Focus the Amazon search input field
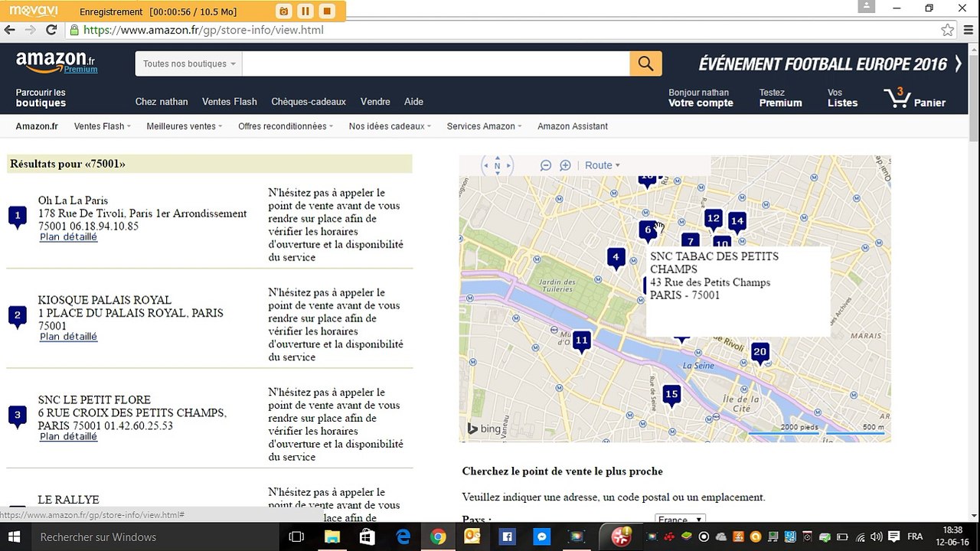 pyautogui.click(x=436, y=64)
